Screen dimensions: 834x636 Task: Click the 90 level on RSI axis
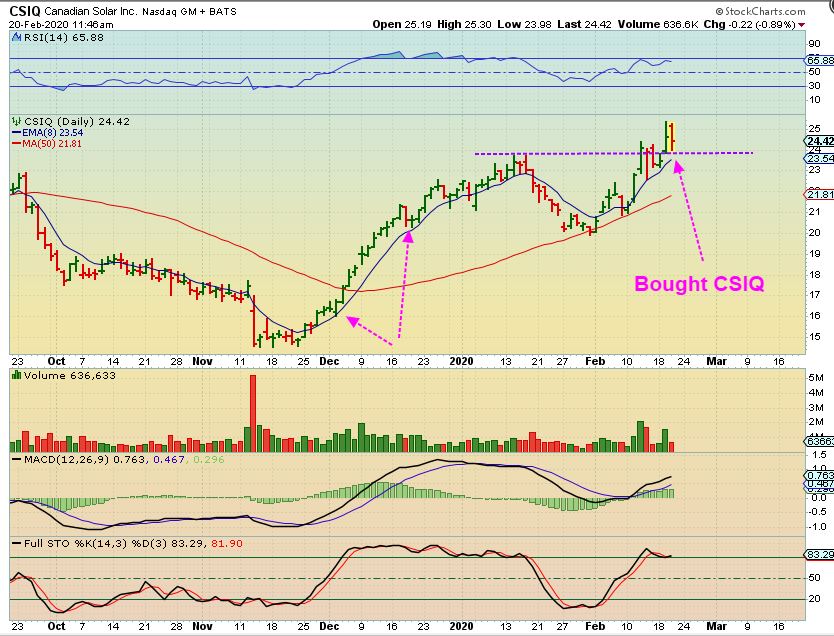click(814, 44)
